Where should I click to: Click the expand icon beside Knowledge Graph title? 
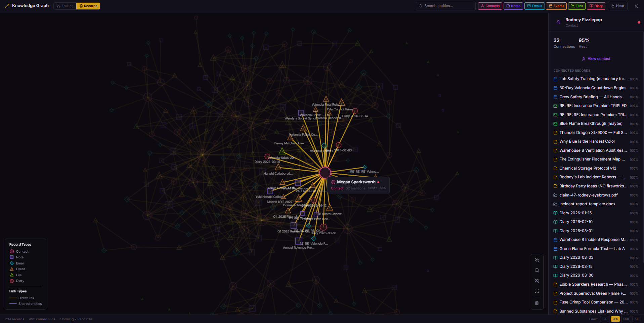click(x=7, y=6)
